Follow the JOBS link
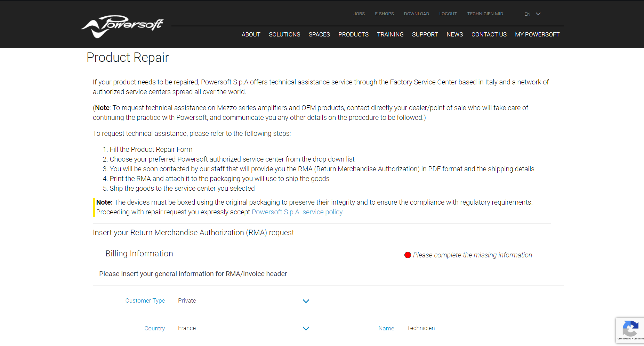Screen dimensions: 644x346 click(x=359, y=14)
